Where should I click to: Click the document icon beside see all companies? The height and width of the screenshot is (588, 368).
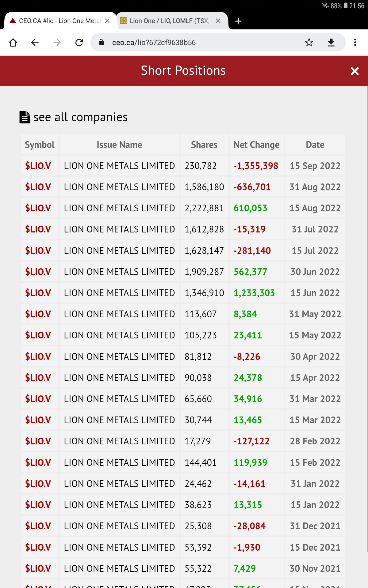pos(25,117)
